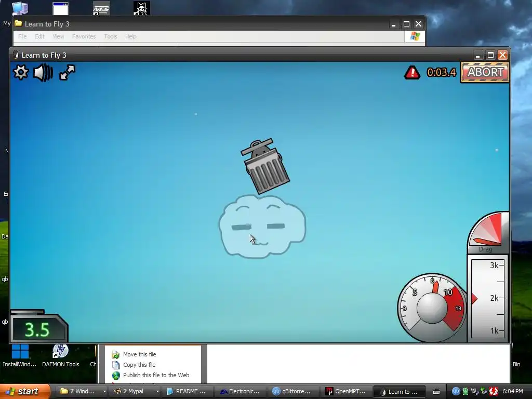Click Move this file link
532x399 pixels.
tap(139, 354)
